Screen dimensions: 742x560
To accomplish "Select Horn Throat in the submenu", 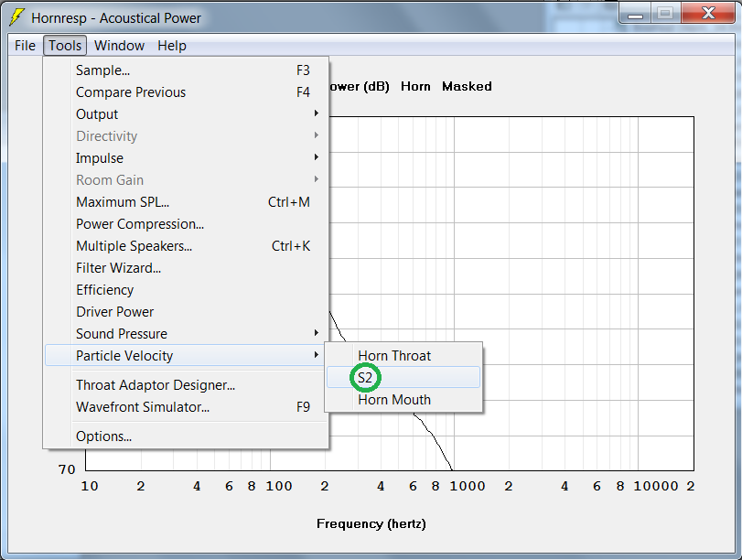I will tap(403, 356).
